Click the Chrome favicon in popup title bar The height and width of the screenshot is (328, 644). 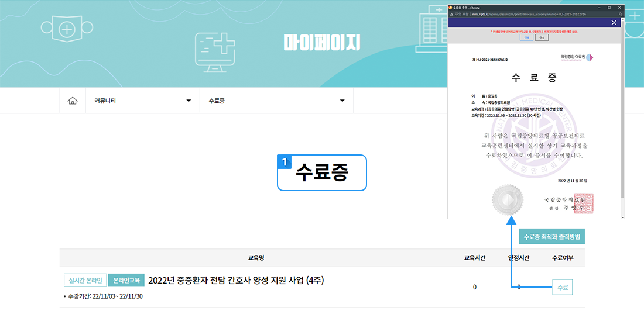click(450, 8)
